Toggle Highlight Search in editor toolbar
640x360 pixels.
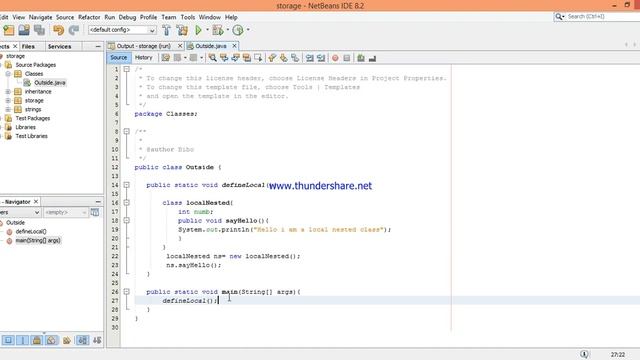(x=247, y=58)
